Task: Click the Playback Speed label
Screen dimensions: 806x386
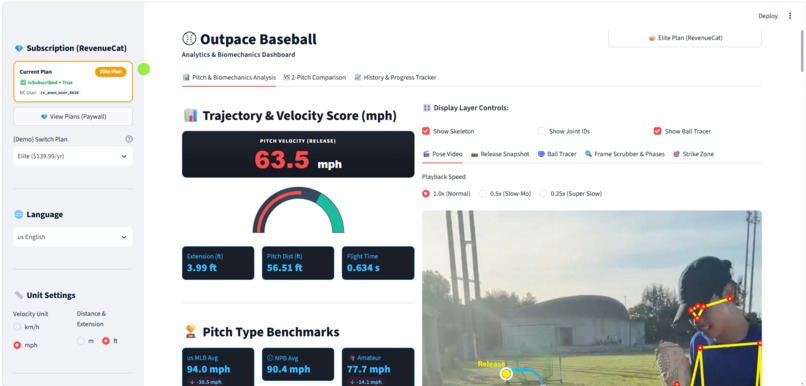Action: (444, 176)
